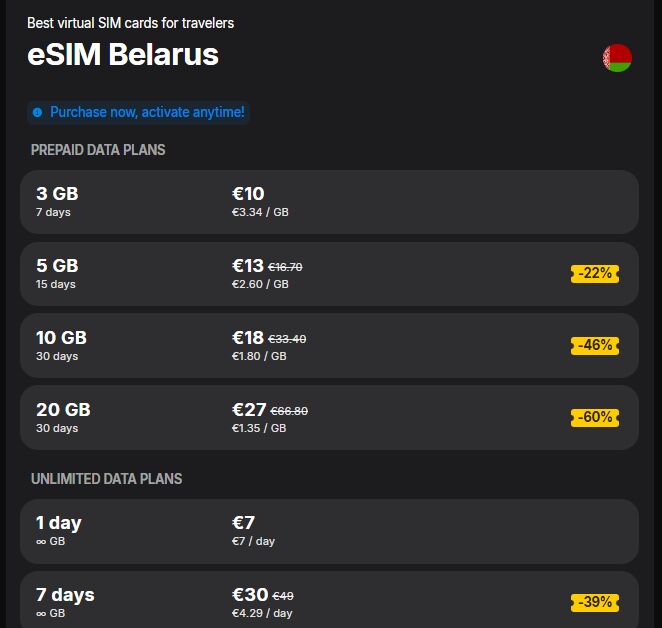
Task: Select the 1 day unlimited plan
Action: pos(329,531)
